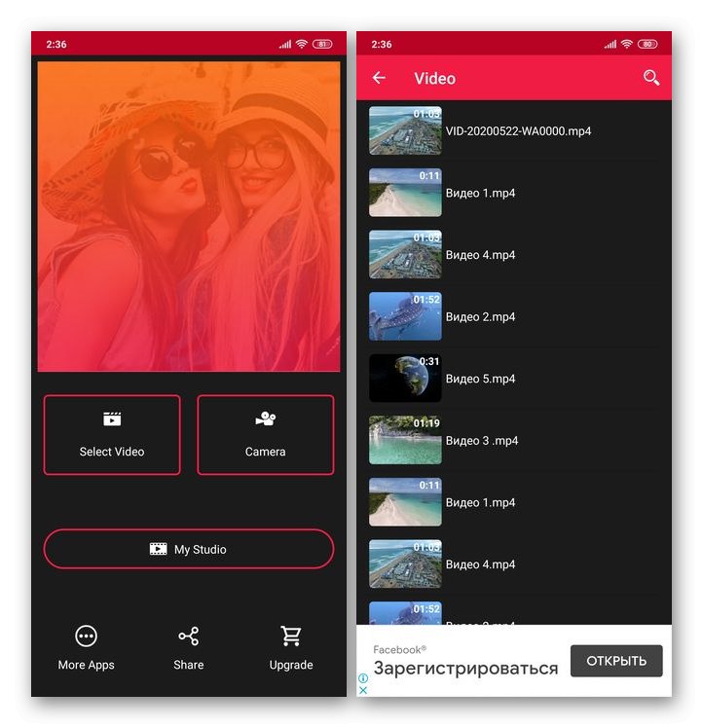Viewport: 703px width, 728px height.
Task: Go back using the arrow in Video header
Action: (379, 78)
